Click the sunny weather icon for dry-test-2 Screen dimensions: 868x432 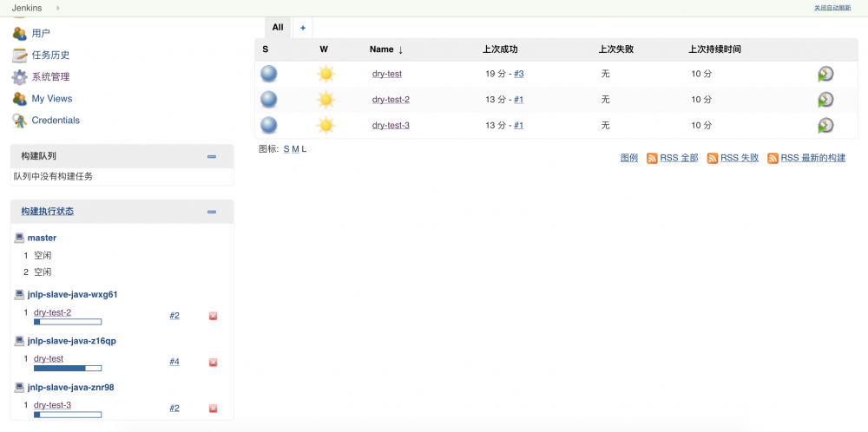326,100
